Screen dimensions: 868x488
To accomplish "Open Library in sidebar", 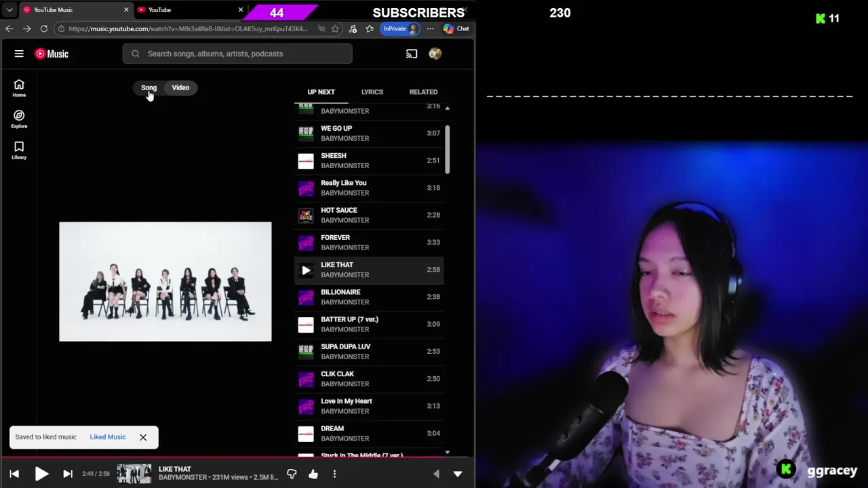I will tap(19, 150).
